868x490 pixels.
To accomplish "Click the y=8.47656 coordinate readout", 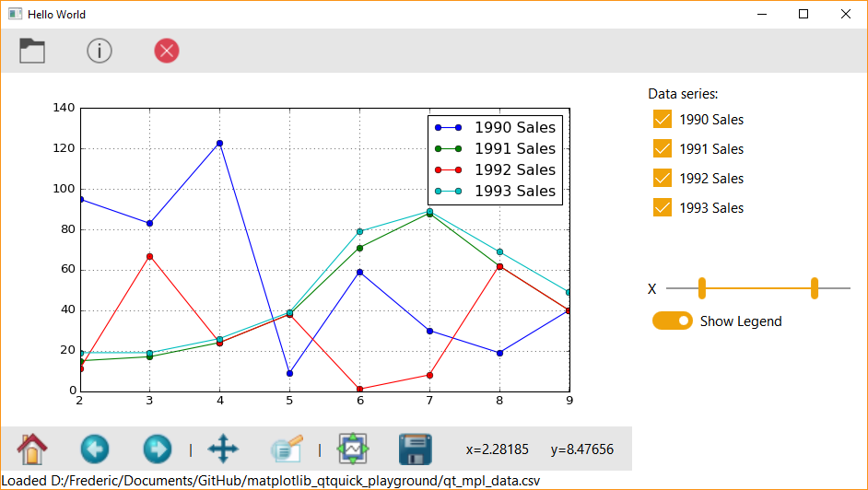I will pyautogui.click(x=582, y=449).
